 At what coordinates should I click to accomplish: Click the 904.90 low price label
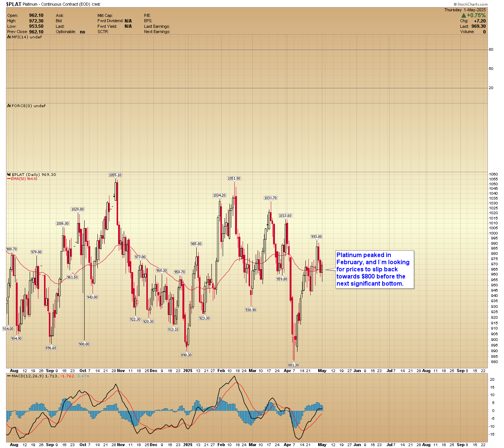click(17, 339)
